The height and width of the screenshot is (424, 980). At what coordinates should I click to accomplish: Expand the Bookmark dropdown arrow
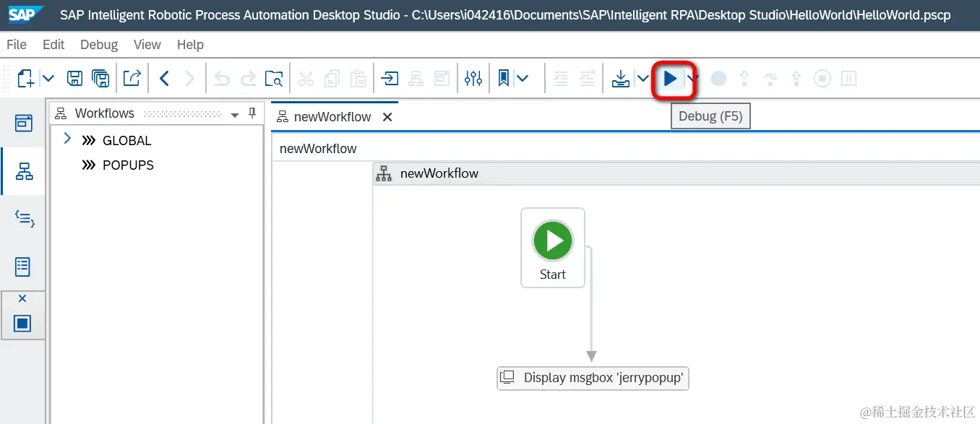pyautogui.click(x=522, y=78)
